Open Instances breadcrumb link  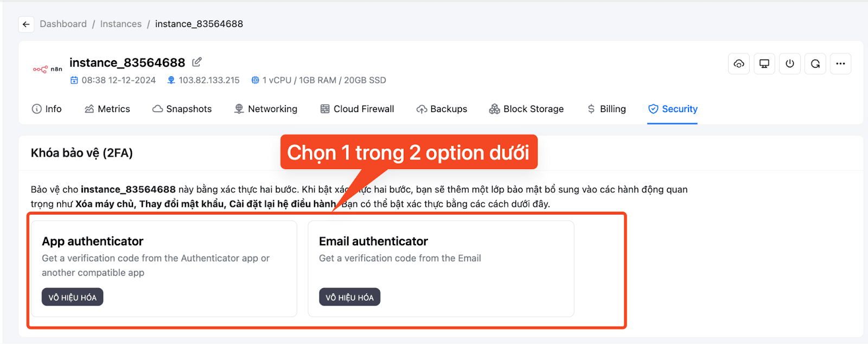[121, 24]
